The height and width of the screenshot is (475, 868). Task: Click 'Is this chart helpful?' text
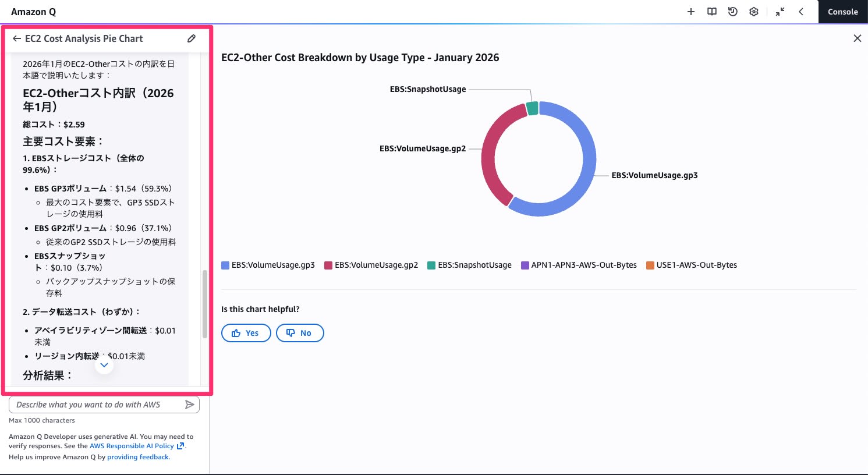click(x=260, y=309)
